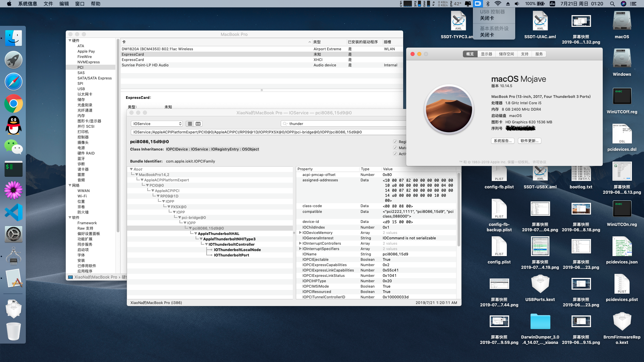Expand IODeviceMemory property row
644x362 pixels.
tap(300, 233)
